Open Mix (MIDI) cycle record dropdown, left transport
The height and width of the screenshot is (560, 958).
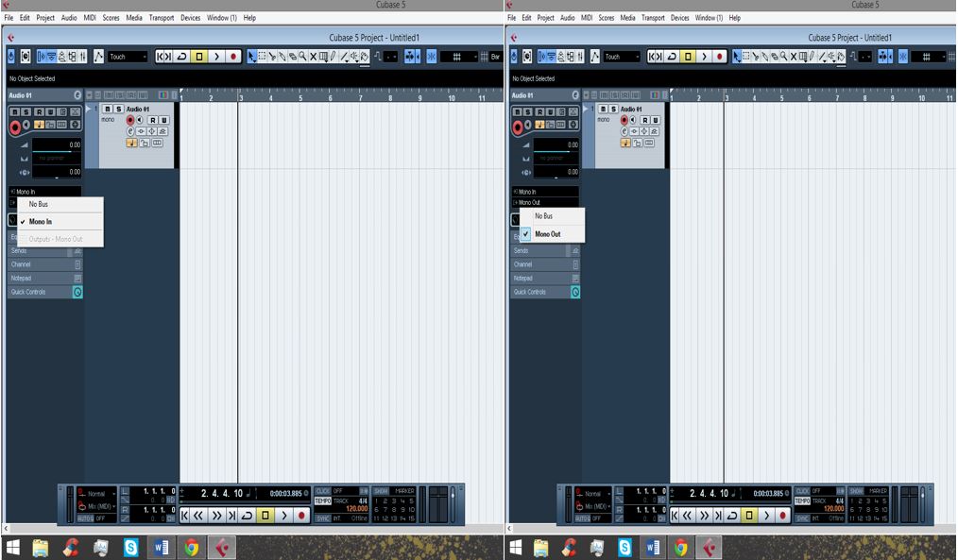click(97, 506)
